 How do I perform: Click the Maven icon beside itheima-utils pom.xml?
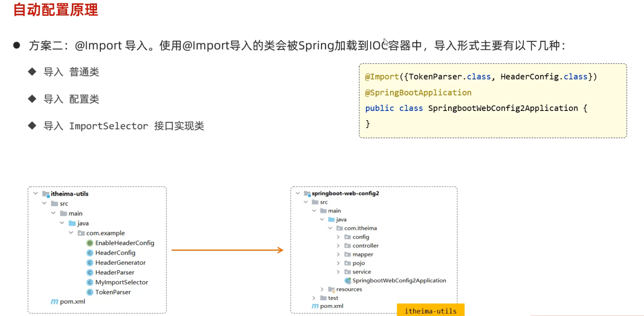[54, 302]
